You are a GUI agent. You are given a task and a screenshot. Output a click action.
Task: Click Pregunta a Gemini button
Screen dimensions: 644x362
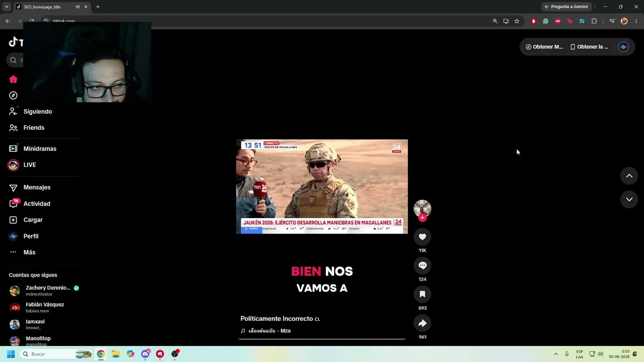[566, 7]
